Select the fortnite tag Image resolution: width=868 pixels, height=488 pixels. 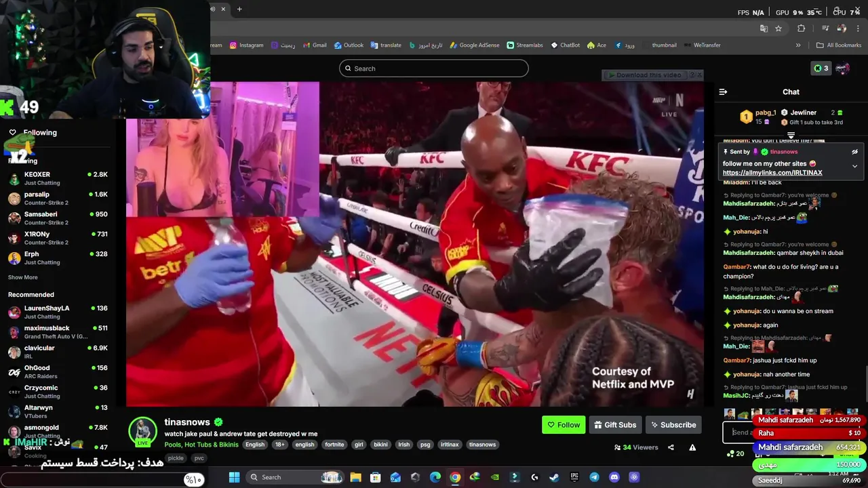coord(334,445)
